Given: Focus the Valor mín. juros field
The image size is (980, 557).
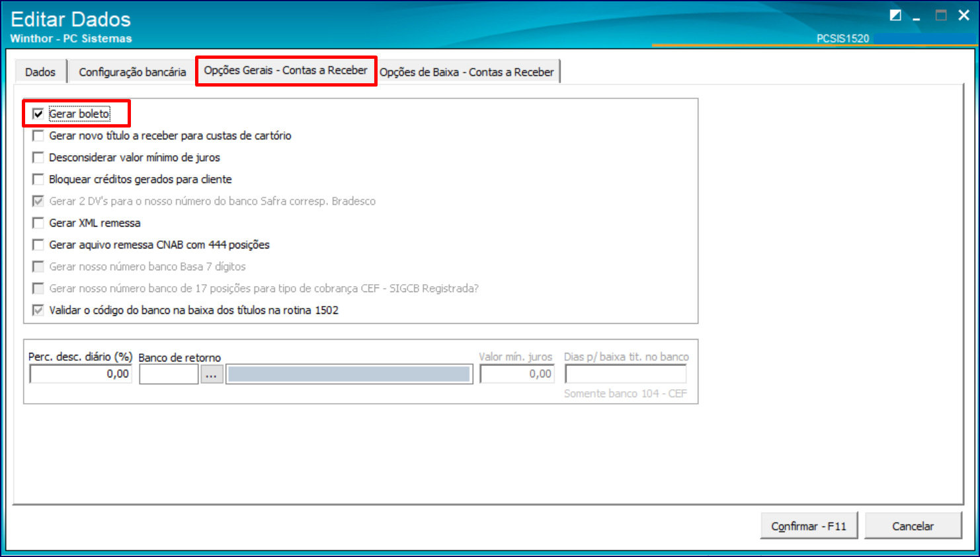Looking at the screenshot, I should pyautogui.click(x=517, y=374).
